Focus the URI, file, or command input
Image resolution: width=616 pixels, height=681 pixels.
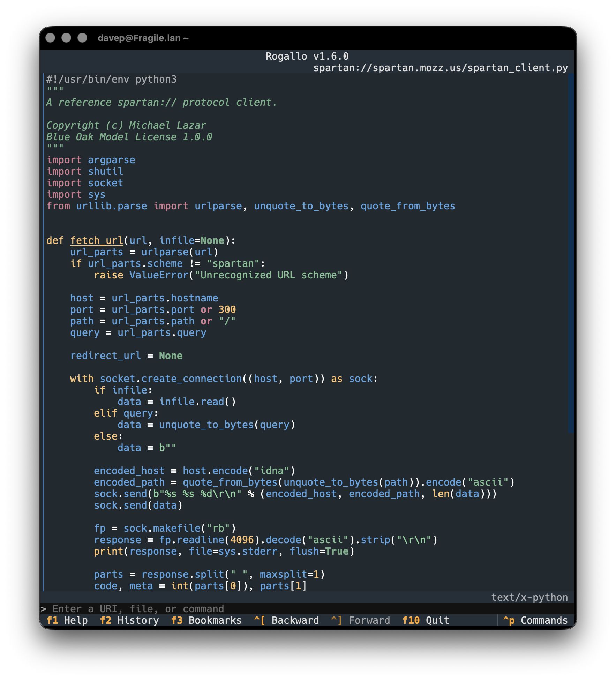click(x=307, y=609)
